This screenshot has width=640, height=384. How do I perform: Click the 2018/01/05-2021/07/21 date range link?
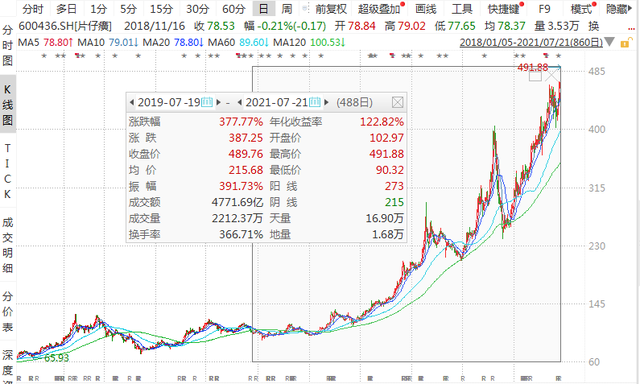(x=531, y=42)
